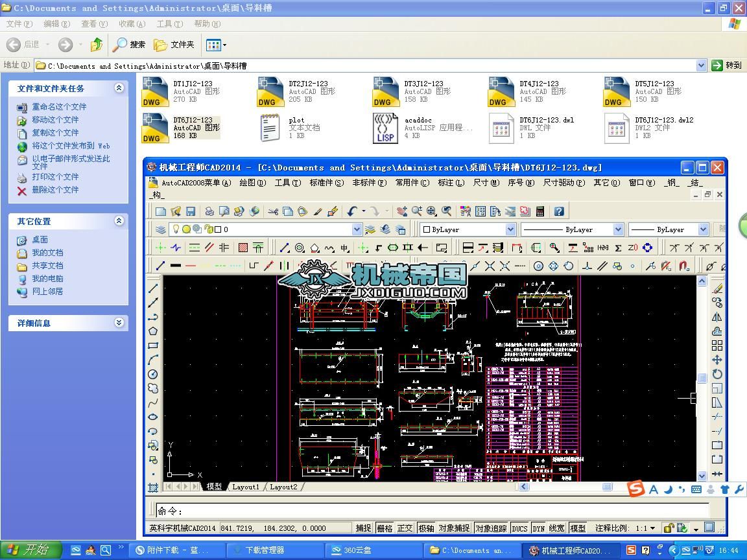
Task: Click the Plot printer icon in CAD
Action: 209,211
